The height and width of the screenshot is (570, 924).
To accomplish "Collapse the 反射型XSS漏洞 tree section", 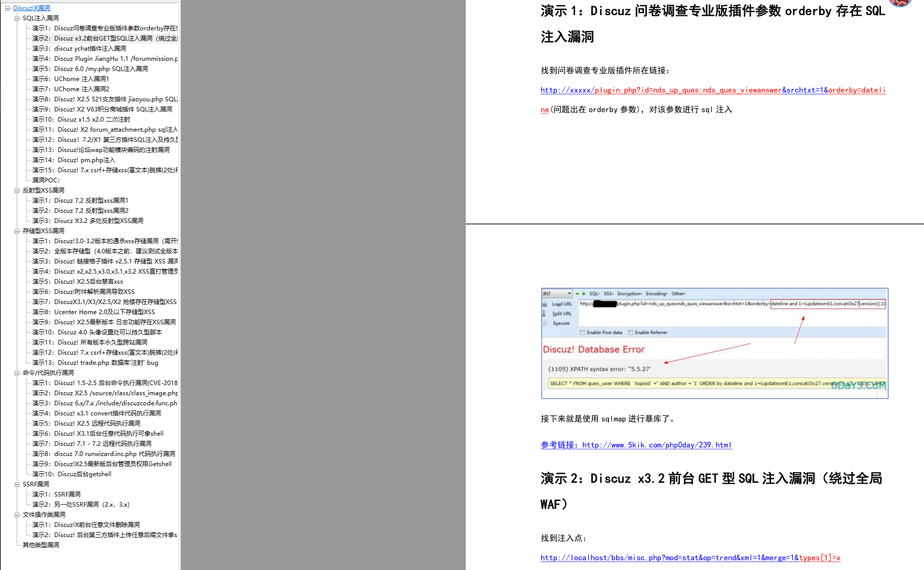I will (17, 191).
